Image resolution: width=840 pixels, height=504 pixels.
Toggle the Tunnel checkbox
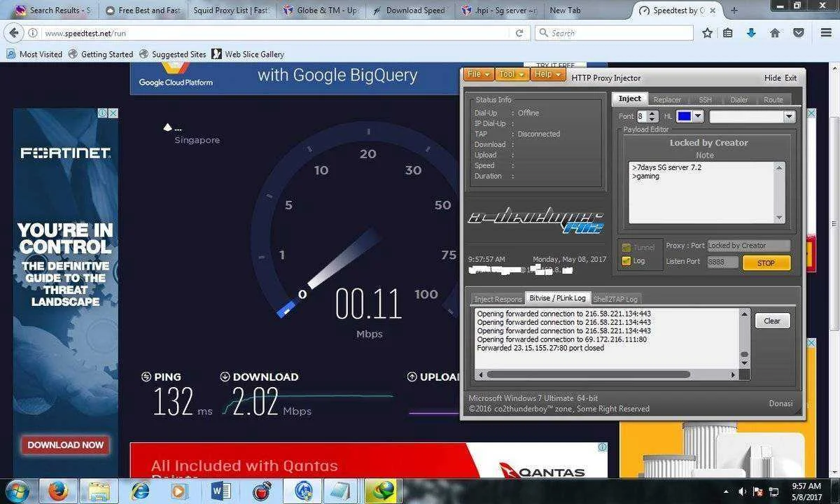pyautogui.click(x=626, y=247)
